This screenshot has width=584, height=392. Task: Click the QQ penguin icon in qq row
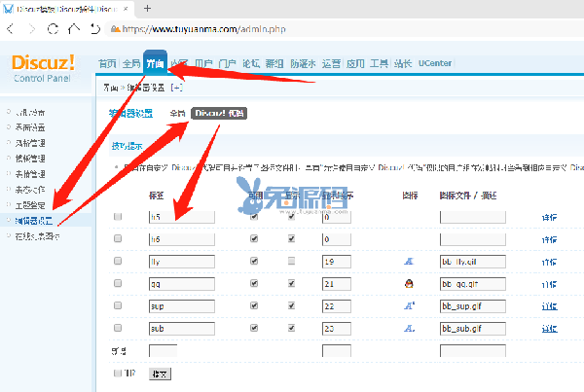click(409, 284)
